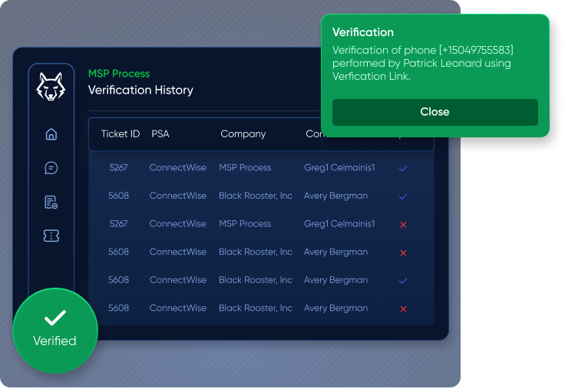Open the chat bubble sidebar icon
Viewport: 565px width, 392px height.
click(51, 168)
